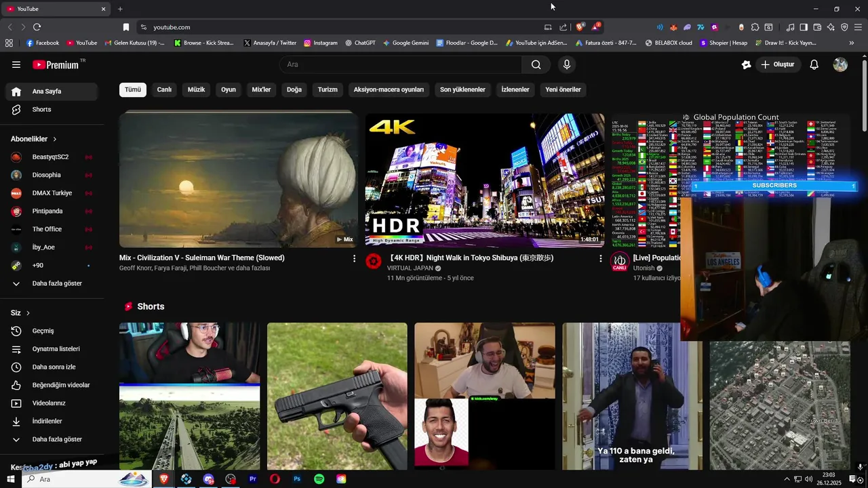Open the YouTube hamburger guide menu

tap(16, 64)
